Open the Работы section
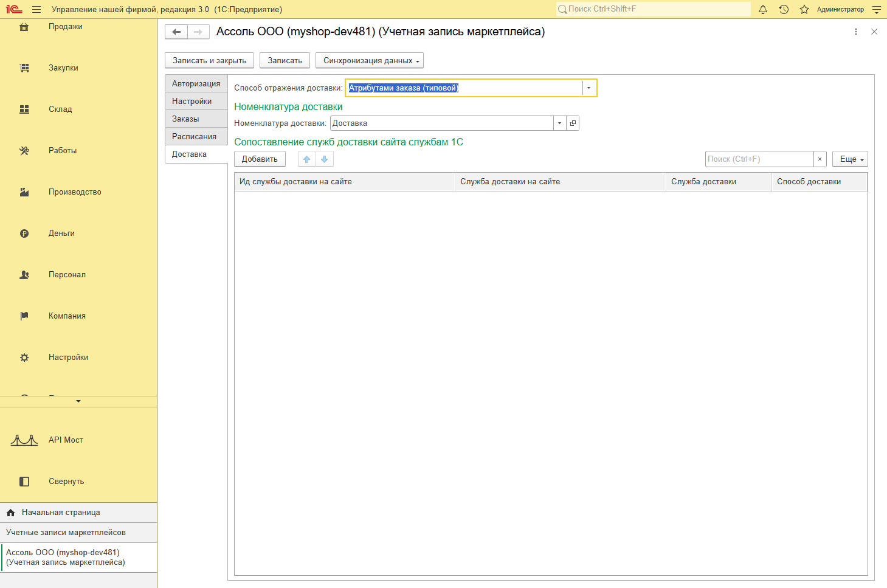The width and height of the screenshot is (887, 588). tap(63, 151)
